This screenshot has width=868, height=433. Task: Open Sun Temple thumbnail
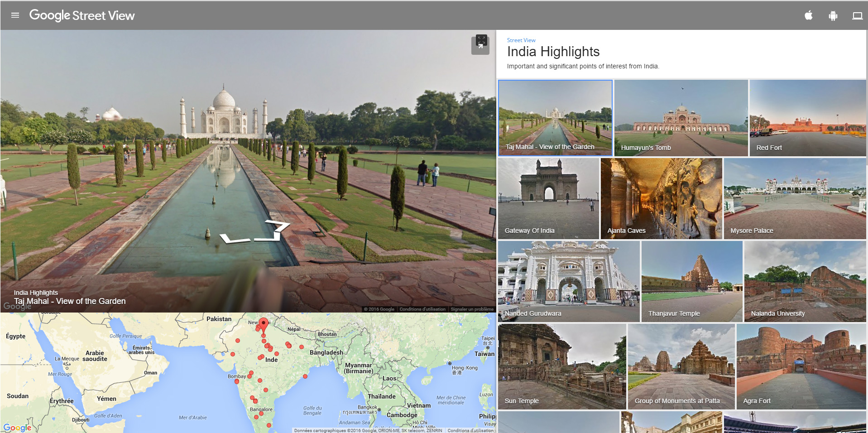click(562, 366)
